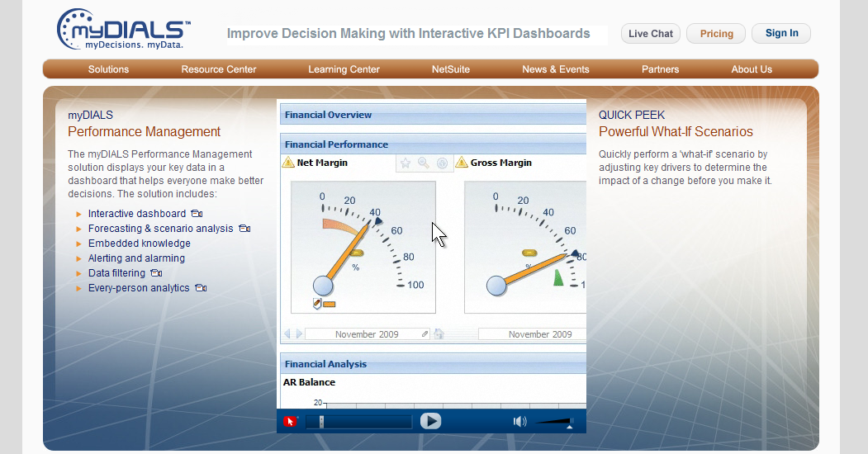Click the edit pencil icon in date field
Viewport: 868px width, 454px height.
click(x=425, y=334)
